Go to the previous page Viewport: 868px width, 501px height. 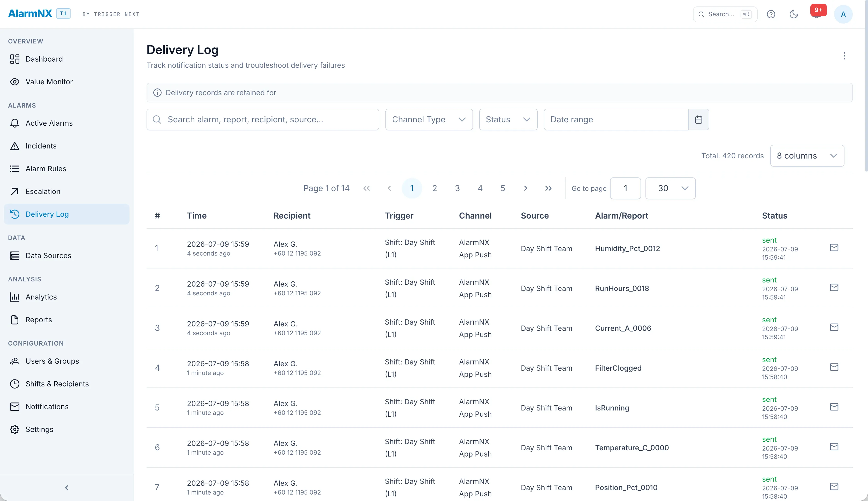point(389,188)
